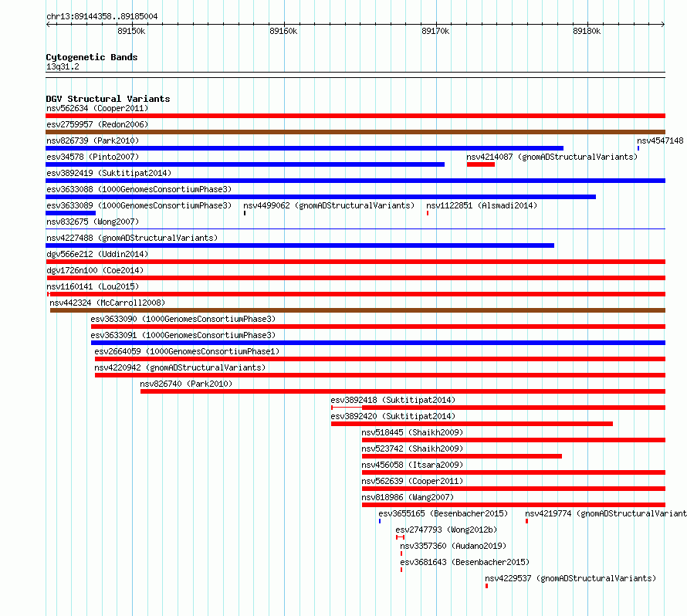
Task: Click the 89180k ruler tick label
Action: 587,31
